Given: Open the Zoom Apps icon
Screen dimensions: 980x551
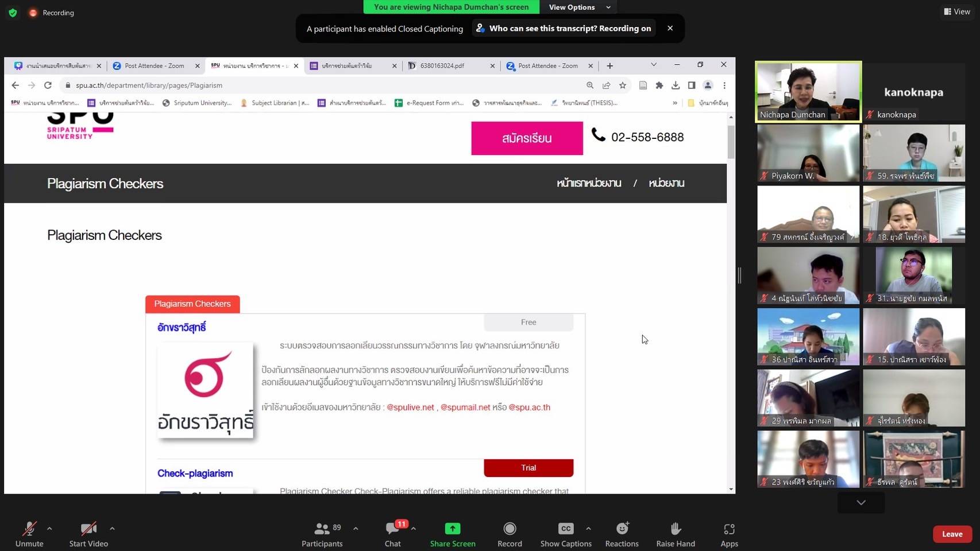Looking at the screenshot, I should click(x=729, y=529).
